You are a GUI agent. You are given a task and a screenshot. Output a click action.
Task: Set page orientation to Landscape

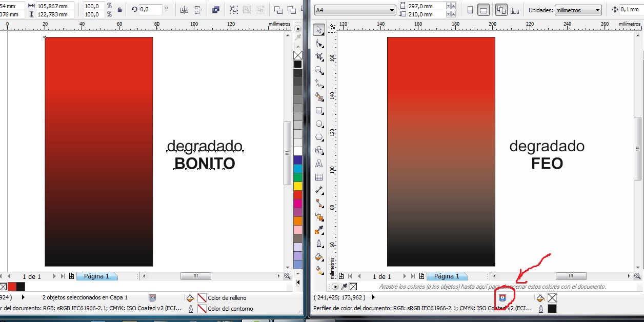tap(483, 10)
